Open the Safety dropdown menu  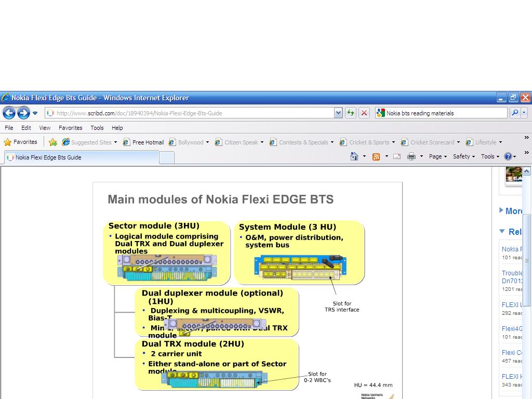[x=463, y=156]
